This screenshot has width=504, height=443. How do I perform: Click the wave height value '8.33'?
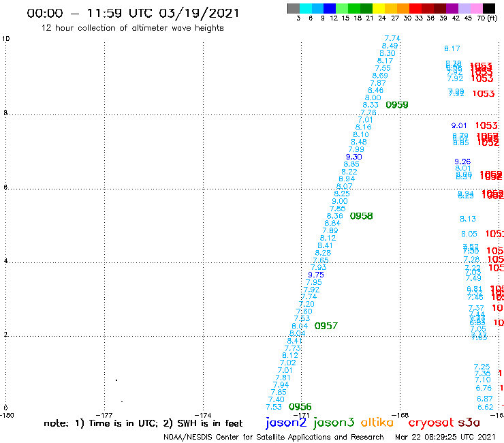click(x=371, y=105)
